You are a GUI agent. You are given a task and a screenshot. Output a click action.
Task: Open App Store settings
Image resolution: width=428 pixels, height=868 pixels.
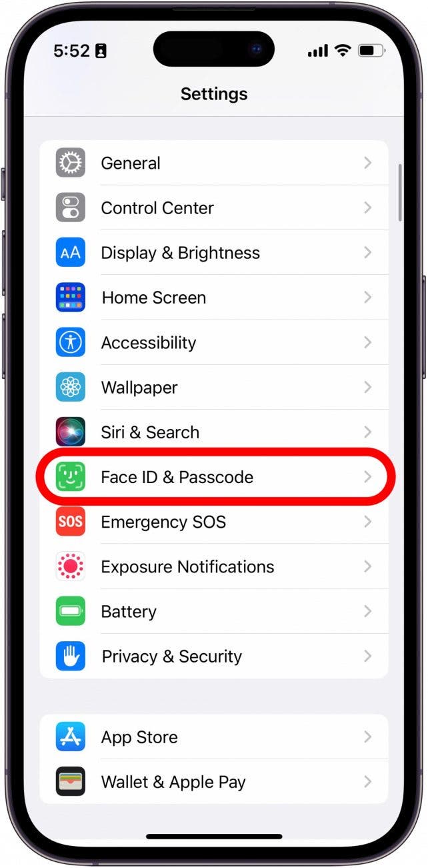214,737
